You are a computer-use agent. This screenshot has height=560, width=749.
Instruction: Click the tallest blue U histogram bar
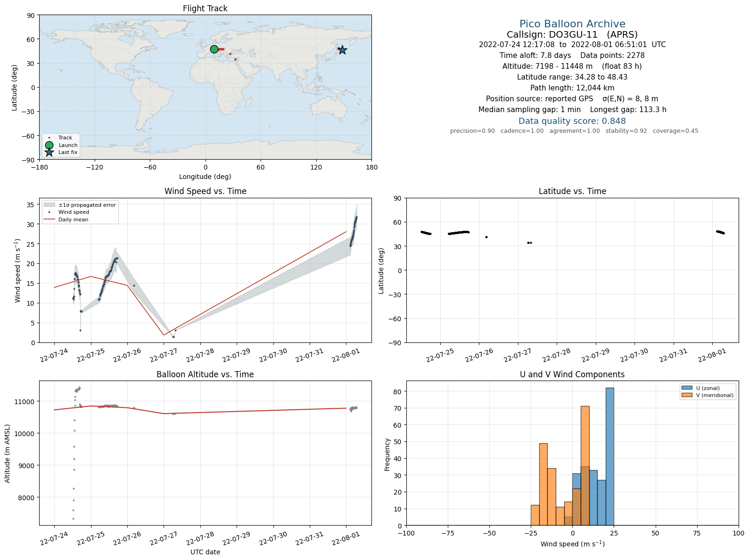[610, 456]
